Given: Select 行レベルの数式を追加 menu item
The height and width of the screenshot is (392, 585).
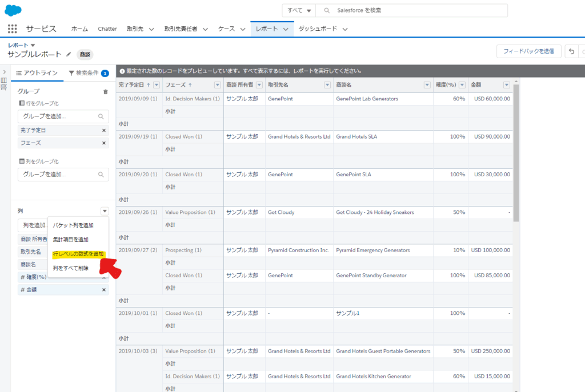Looking at the screenshot, I should point(78,254).
